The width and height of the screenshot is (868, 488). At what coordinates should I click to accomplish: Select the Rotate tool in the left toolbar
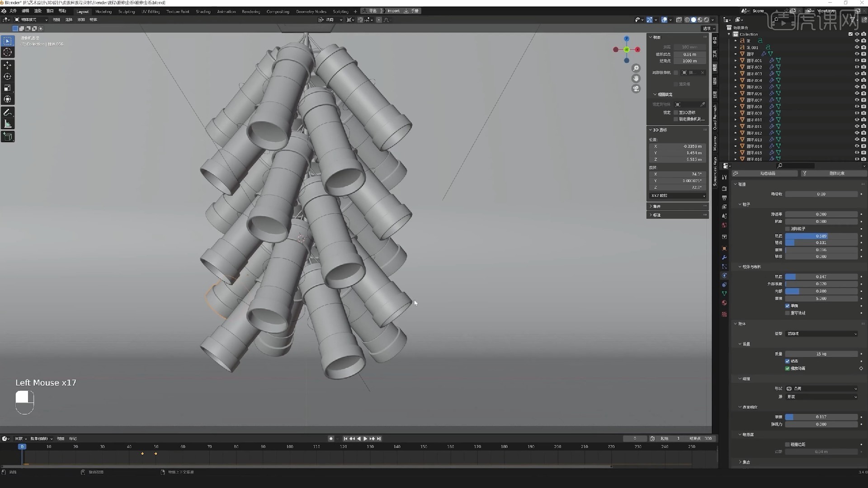click(8, 77)
